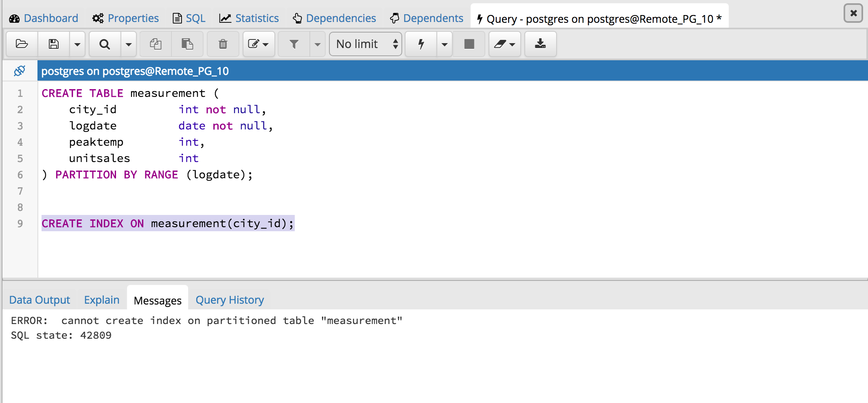Open the Query History tab
This screenshot has height=403, width=868.
click(230, 300)
